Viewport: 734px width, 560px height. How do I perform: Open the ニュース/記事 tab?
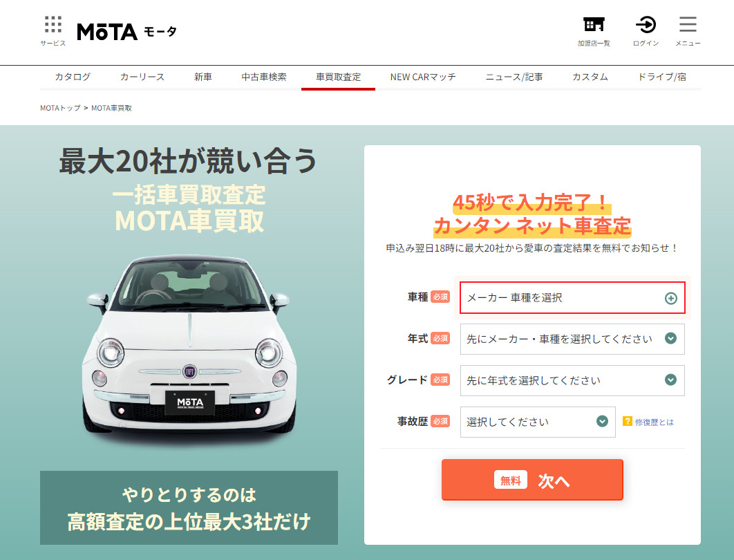[x=514, y=77]
